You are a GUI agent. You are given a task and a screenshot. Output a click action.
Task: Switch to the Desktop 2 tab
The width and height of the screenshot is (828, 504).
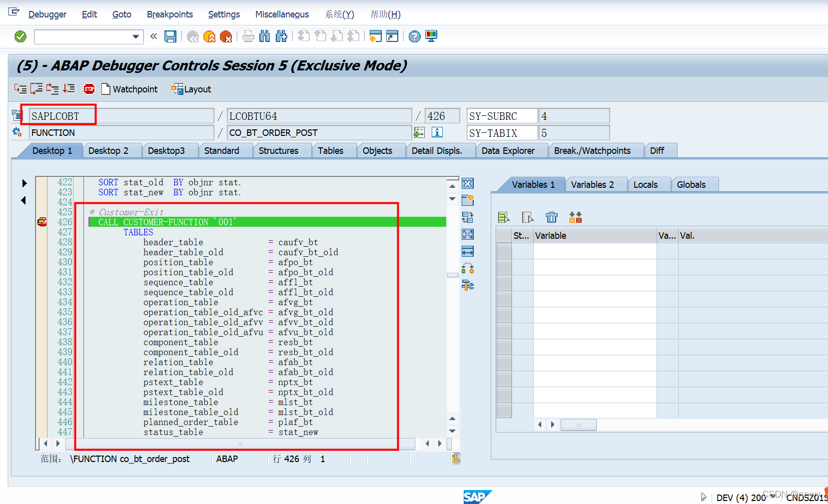[108, 151]
